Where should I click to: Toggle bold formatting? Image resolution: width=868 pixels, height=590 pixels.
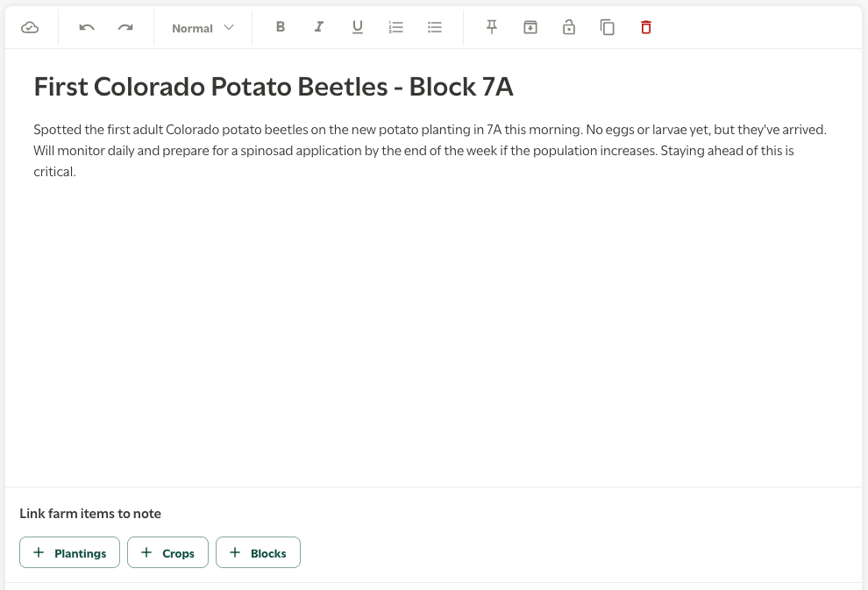(x=281, y=27)
